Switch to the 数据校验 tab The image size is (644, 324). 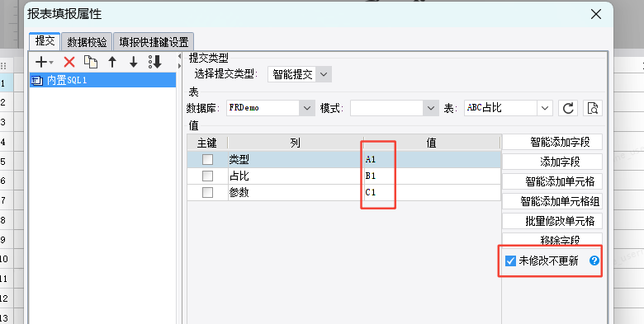tap(87, 42)
